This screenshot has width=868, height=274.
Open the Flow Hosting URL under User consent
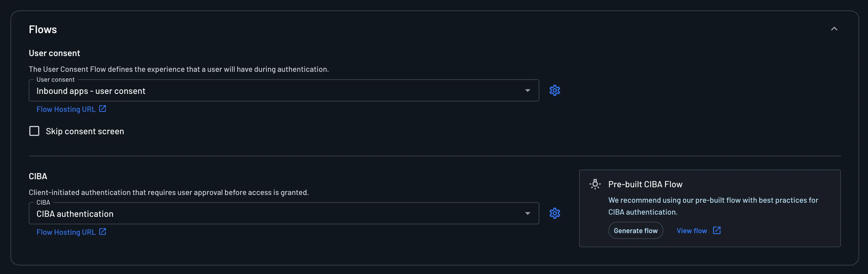[x=66, y=109]
